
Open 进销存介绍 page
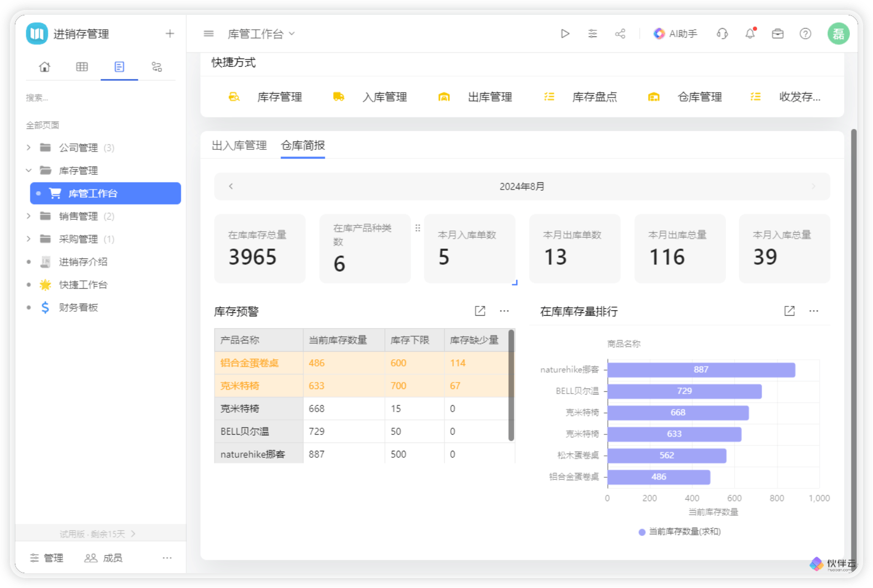tap(83, 262)
